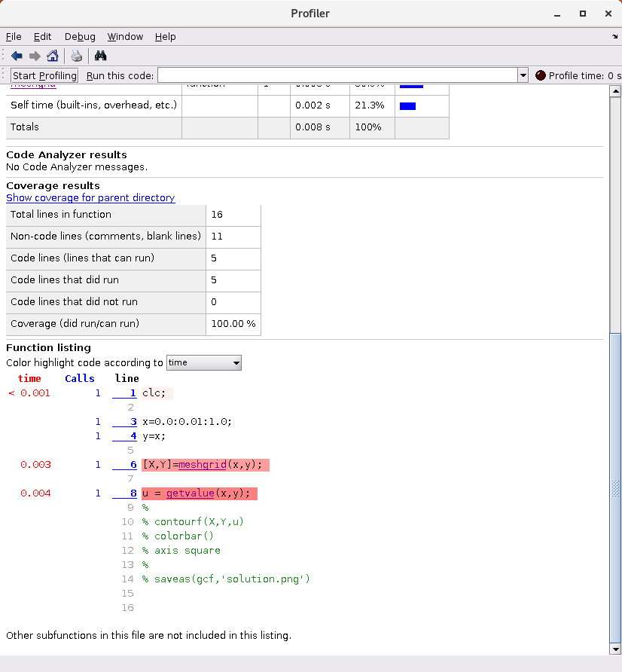This screenshot has height=672, width=622.
Task: Click the Coverage 100.00 % value
Action: 233,324
